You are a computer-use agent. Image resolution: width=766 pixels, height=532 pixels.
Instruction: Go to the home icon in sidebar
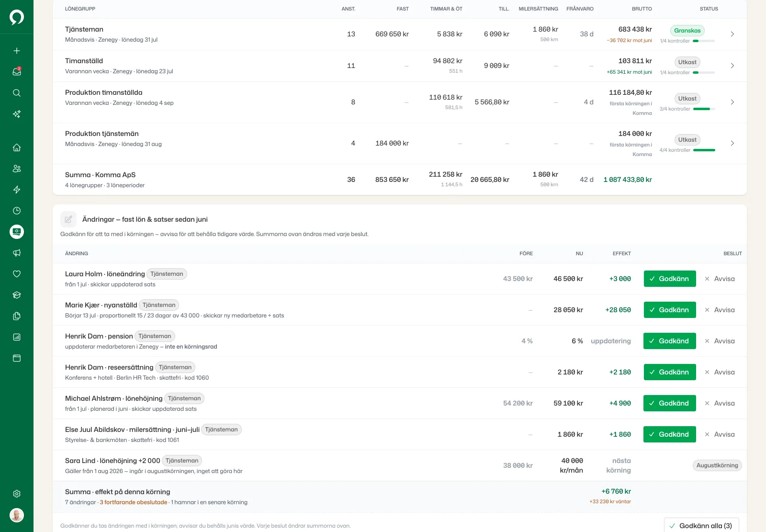[17, 147]
